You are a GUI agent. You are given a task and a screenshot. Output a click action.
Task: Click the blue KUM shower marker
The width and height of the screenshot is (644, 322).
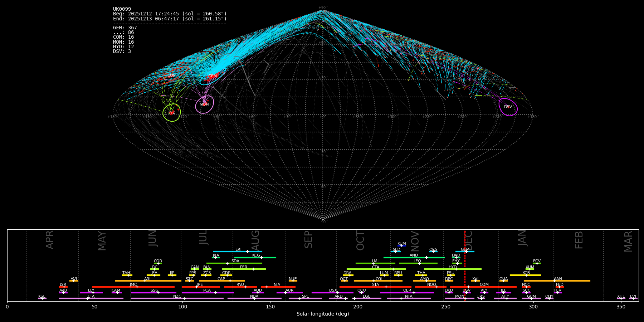click(x=402, y=245)
